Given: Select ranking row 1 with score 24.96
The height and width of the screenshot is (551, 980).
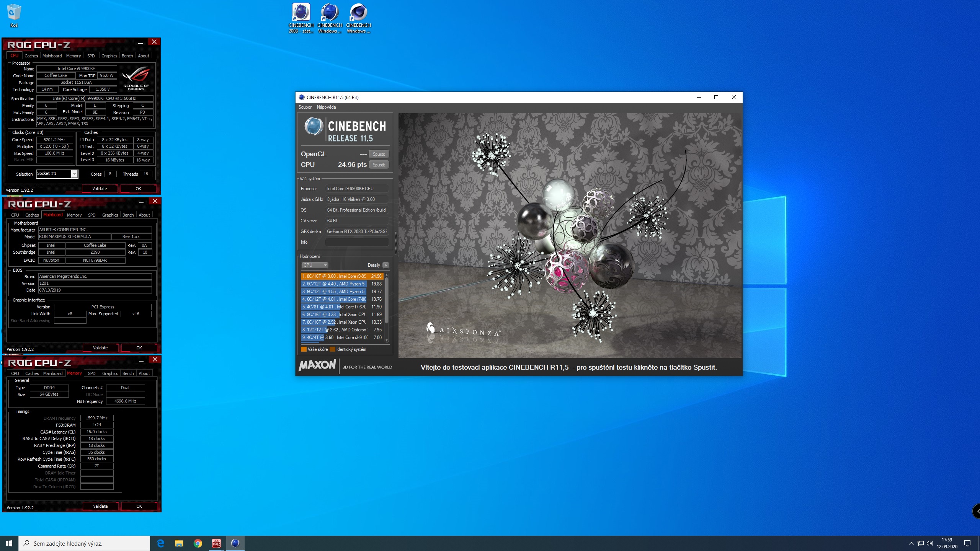Looking at the screenshot, I should click(x=342, y=276).
